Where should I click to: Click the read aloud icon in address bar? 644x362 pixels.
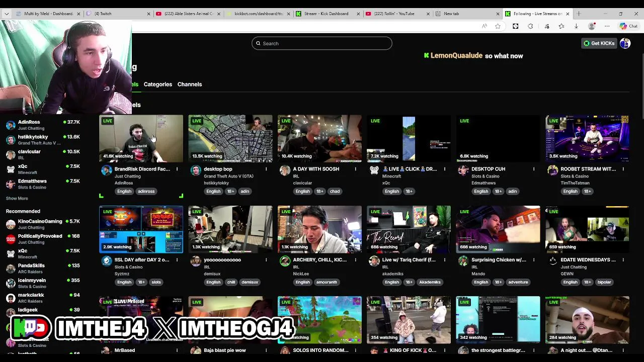[x=485, y=26]
